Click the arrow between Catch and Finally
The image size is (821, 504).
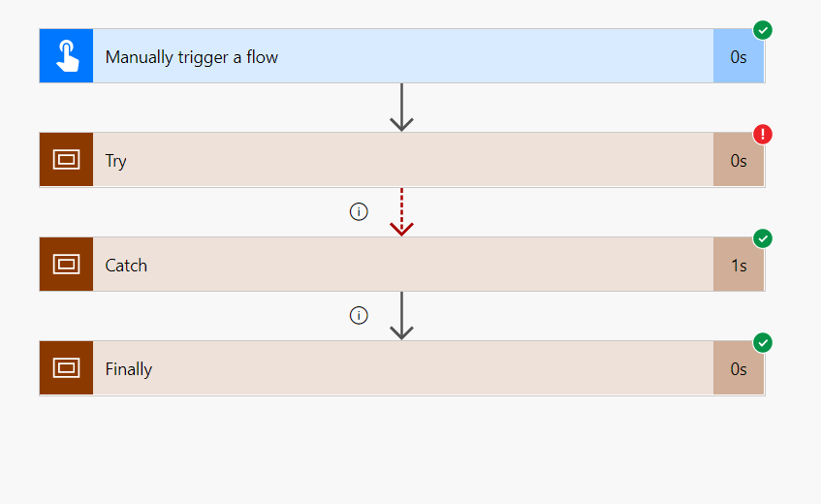[401, 316]
